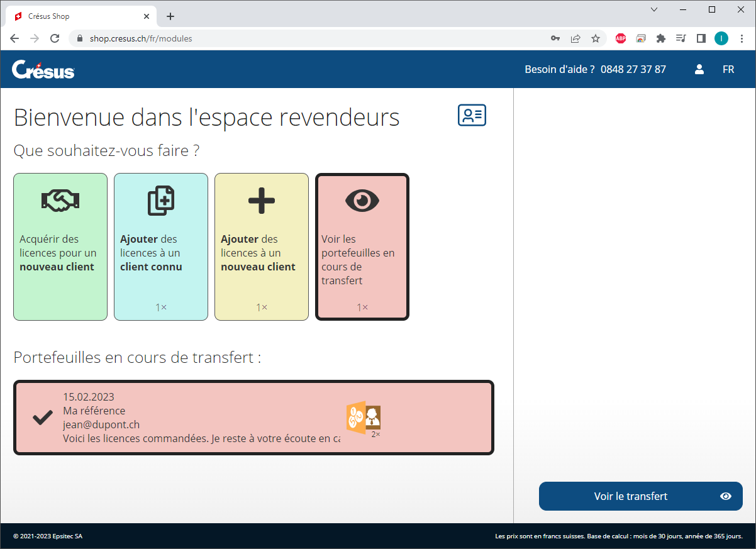
Task: Open the reseller ID card icon
Action: point(472,116)
